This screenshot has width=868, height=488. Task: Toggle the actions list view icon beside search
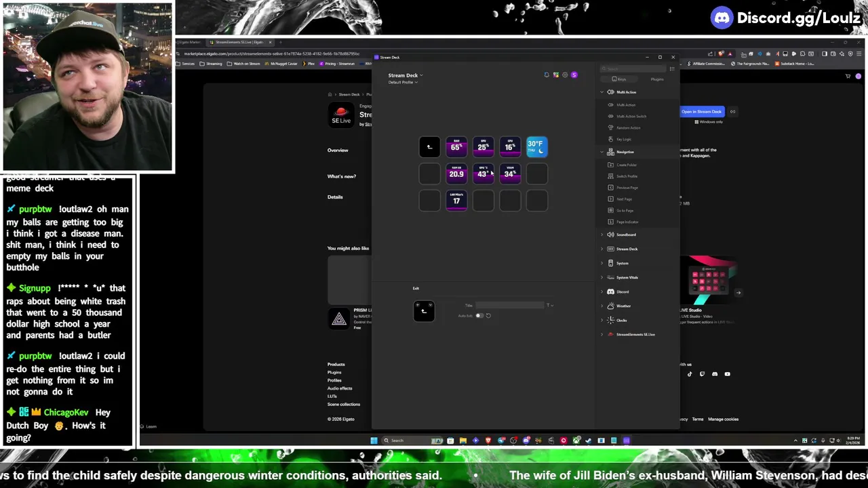click(672, 68)
